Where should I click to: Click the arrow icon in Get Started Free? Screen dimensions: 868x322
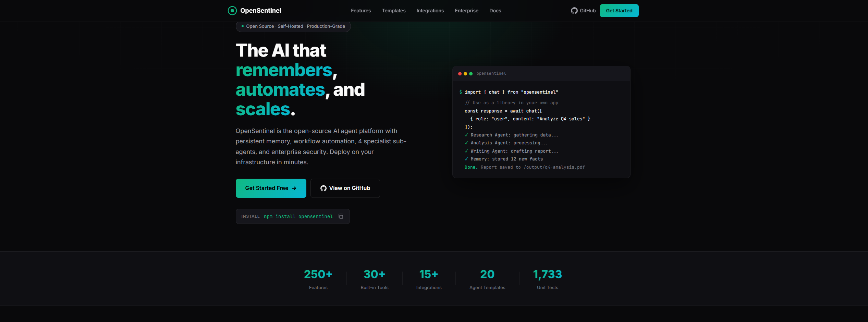click(x=295, y=188)
